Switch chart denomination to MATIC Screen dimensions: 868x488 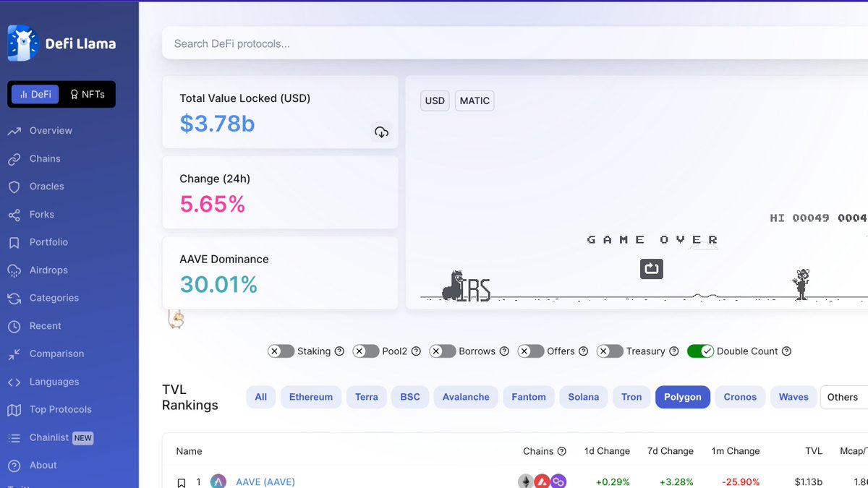(x=475, y=100)
